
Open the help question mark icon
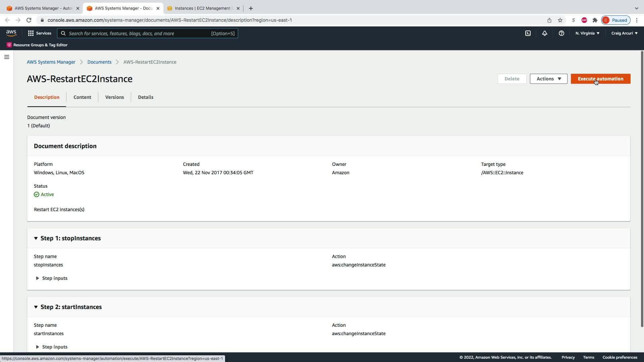click(x=561, y=33)
